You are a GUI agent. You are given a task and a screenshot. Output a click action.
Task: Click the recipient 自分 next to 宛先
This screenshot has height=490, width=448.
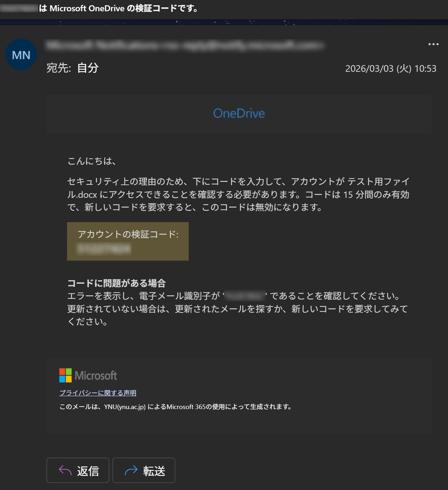(88, 68)
